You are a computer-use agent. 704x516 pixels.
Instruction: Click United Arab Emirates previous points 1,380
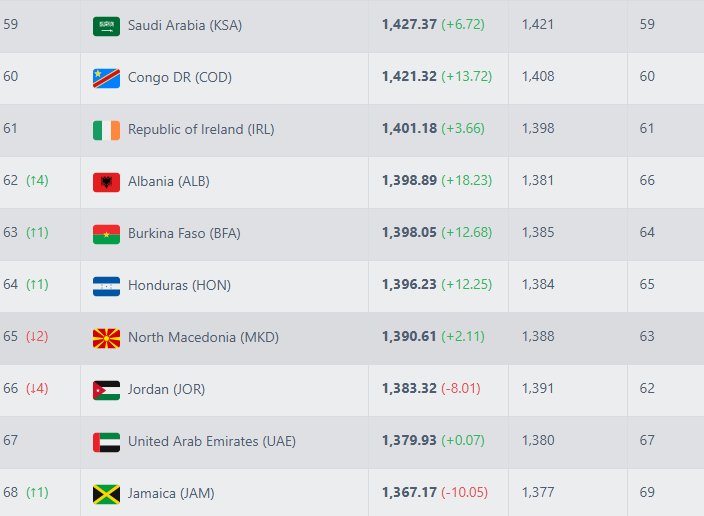(x=537, y=441)
